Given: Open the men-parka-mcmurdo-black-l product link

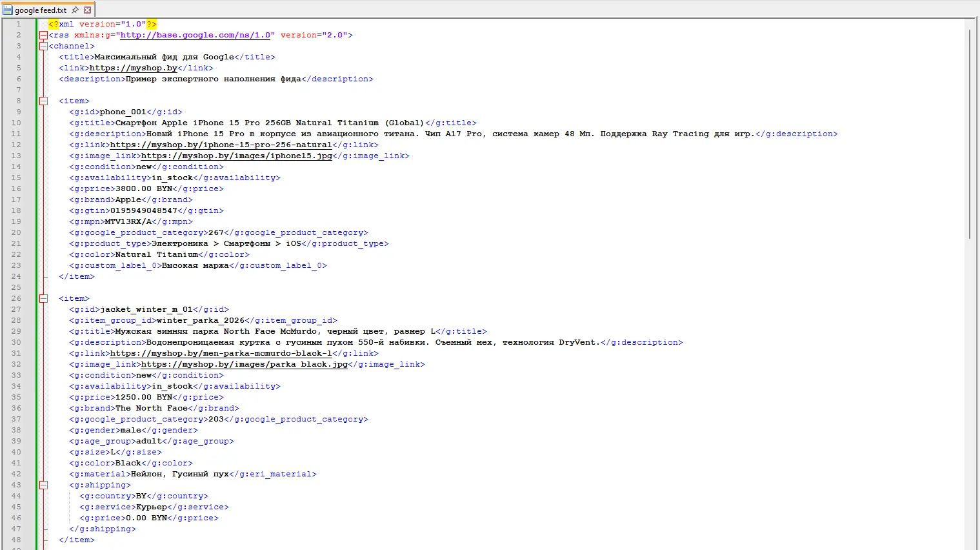Looking at the screenshot, I should (x=221, y=353).
